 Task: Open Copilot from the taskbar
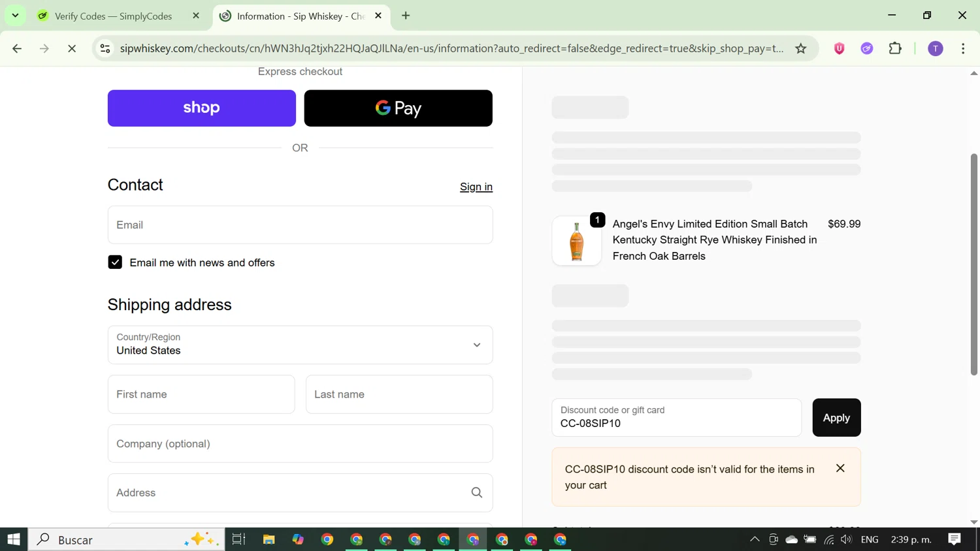298,539
